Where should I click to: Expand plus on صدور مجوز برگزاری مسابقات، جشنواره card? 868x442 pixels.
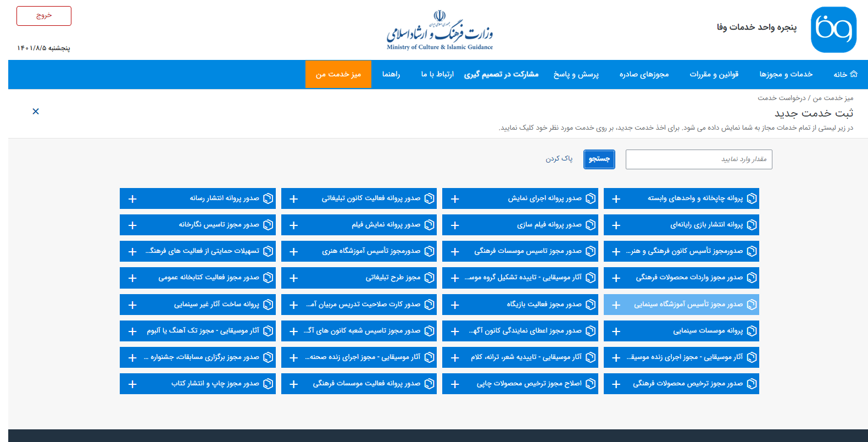132,358
